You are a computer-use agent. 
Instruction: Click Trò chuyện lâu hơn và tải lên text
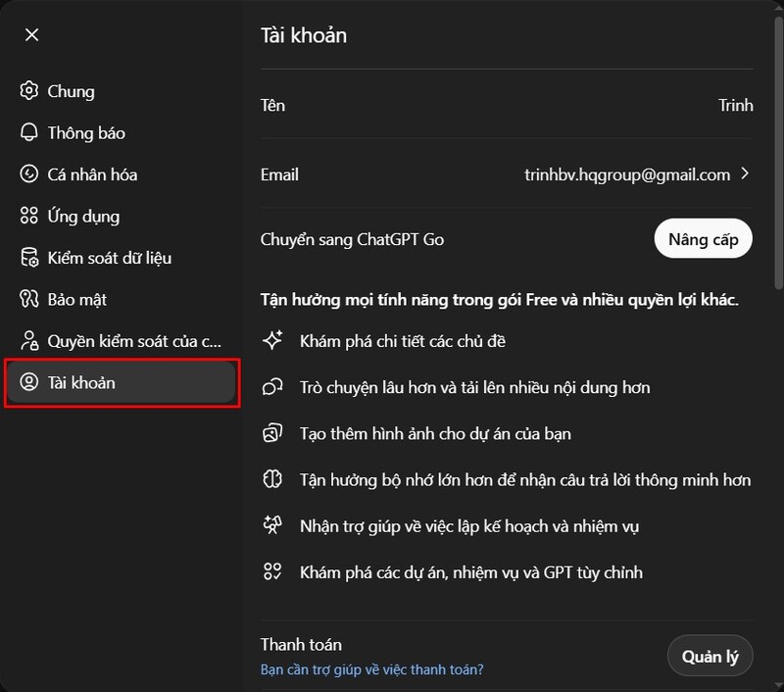tap(475, 387)
